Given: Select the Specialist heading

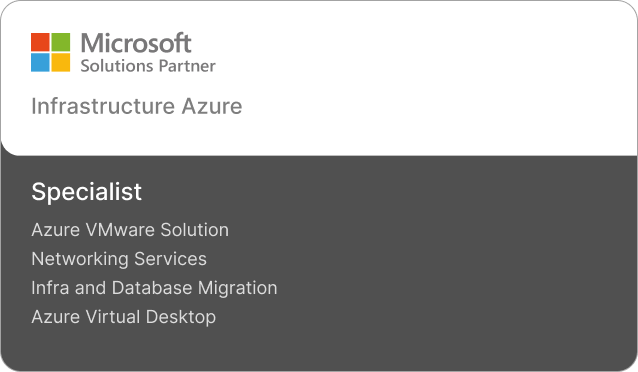Looking at the screenshot, I should pos(87,192).
